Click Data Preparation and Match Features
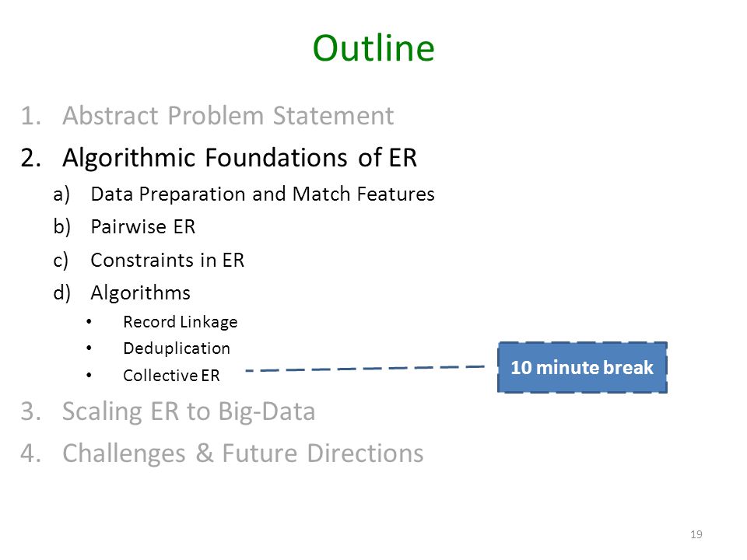Screen dimensions: 747x560 262,194
